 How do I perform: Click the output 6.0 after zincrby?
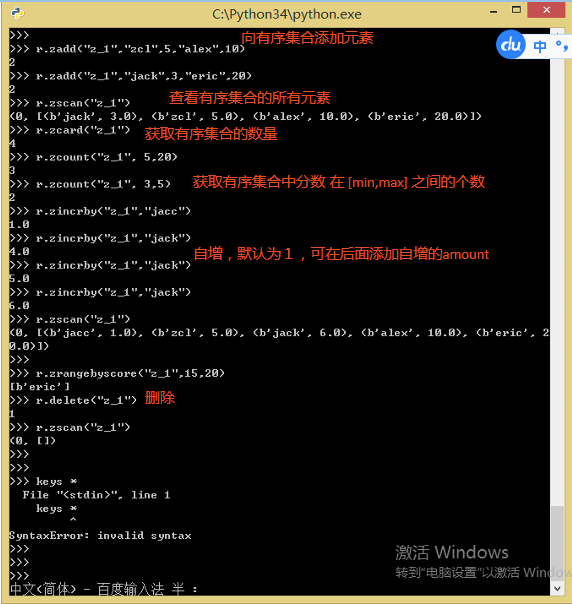pyautogui.click(x=19, y=306)
